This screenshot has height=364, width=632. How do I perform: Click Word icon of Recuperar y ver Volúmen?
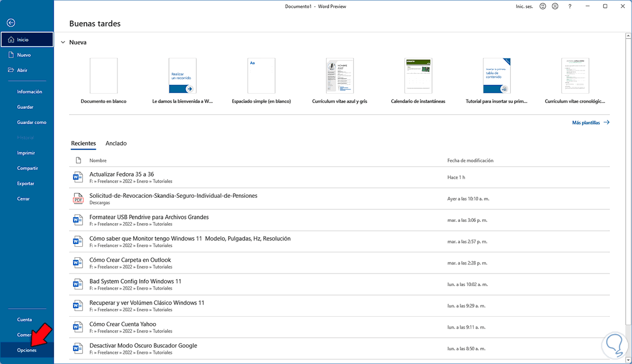(78, 306)
